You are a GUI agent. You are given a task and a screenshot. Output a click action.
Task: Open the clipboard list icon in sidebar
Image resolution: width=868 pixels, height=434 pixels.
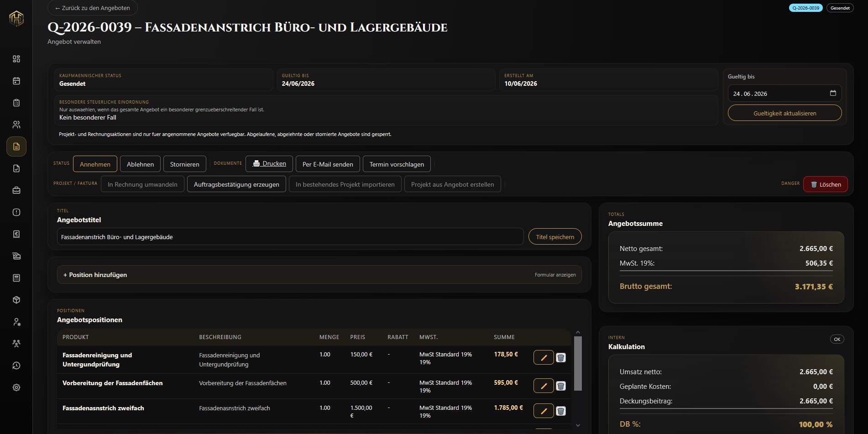coord(16,103)
